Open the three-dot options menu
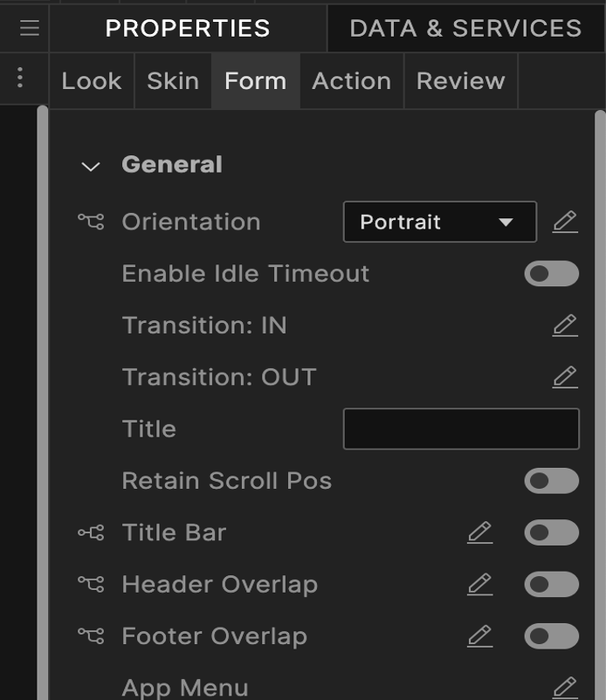The width and height of the screenshot is (606, 700). pyautogui.click(x=20, y=79)
